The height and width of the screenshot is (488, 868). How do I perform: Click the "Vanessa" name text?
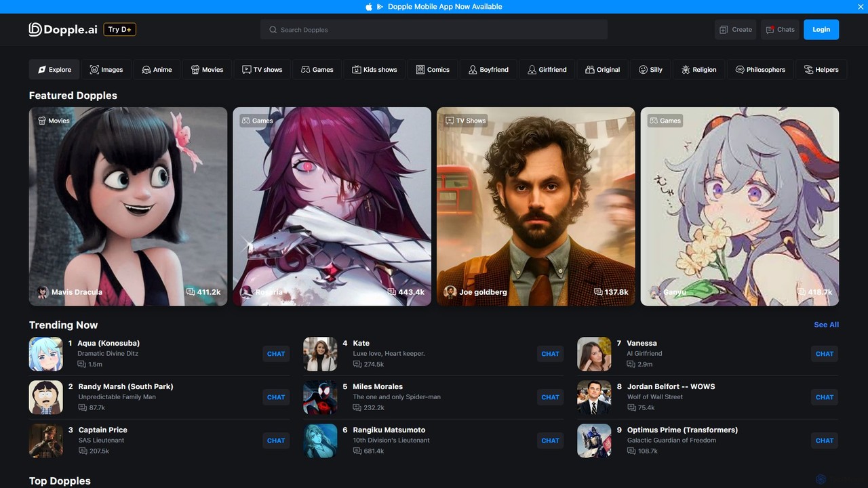tap(642, 343)
